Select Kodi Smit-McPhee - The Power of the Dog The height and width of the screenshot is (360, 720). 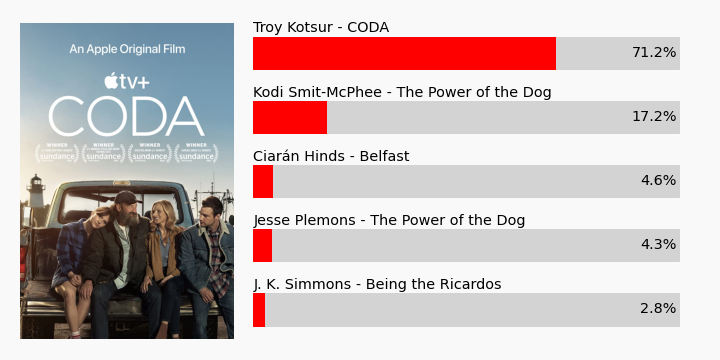pos(402,92)
